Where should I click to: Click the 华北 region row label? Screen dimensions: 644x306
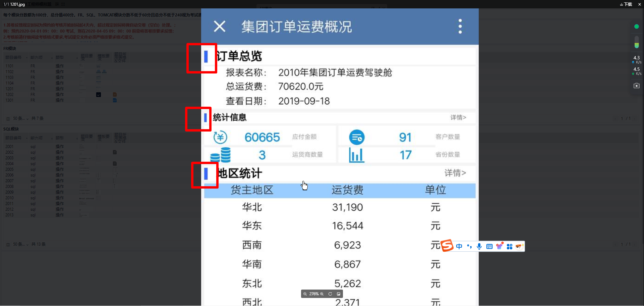(x=252, y=207)
